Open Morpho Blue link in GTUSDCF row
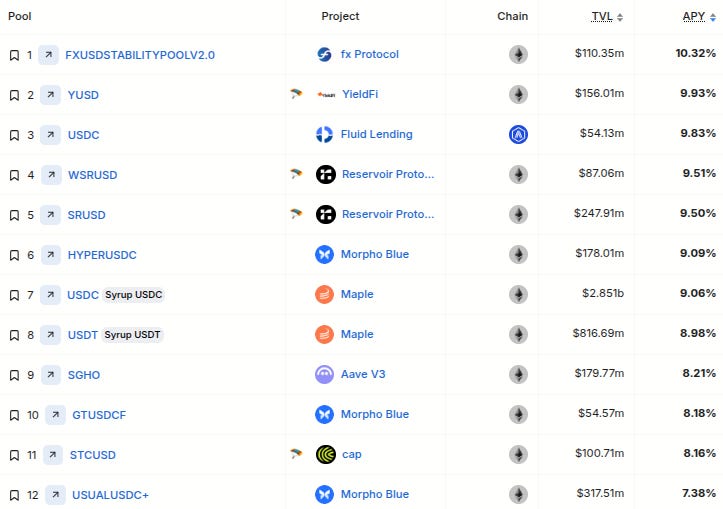723x509 pixels. [x=375, y=414]
